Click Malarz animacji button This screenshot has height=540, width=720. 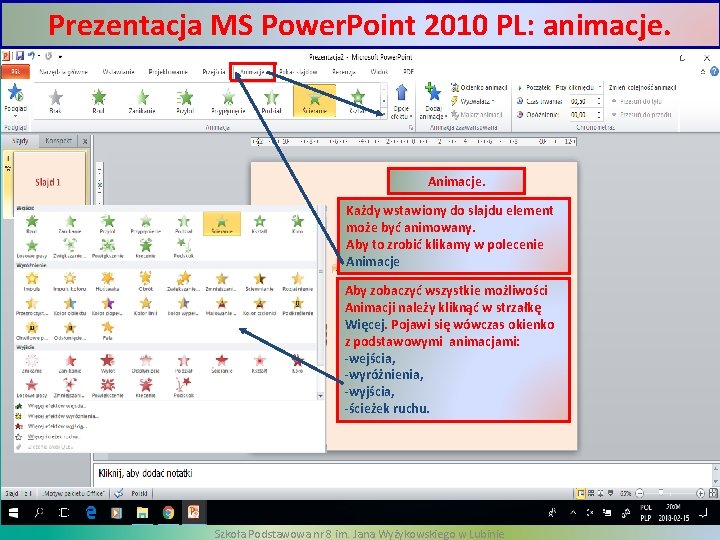coord(477,114)
